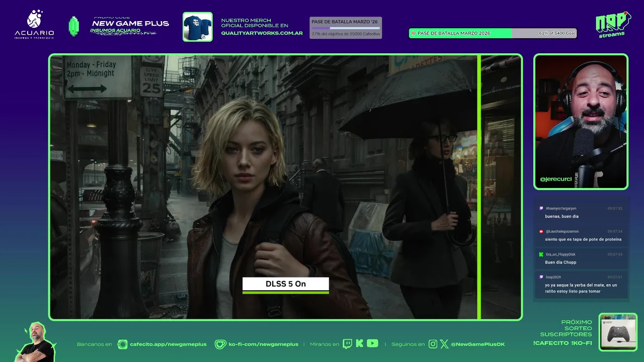Click the username Era_un_FloppyDisk

560,254
